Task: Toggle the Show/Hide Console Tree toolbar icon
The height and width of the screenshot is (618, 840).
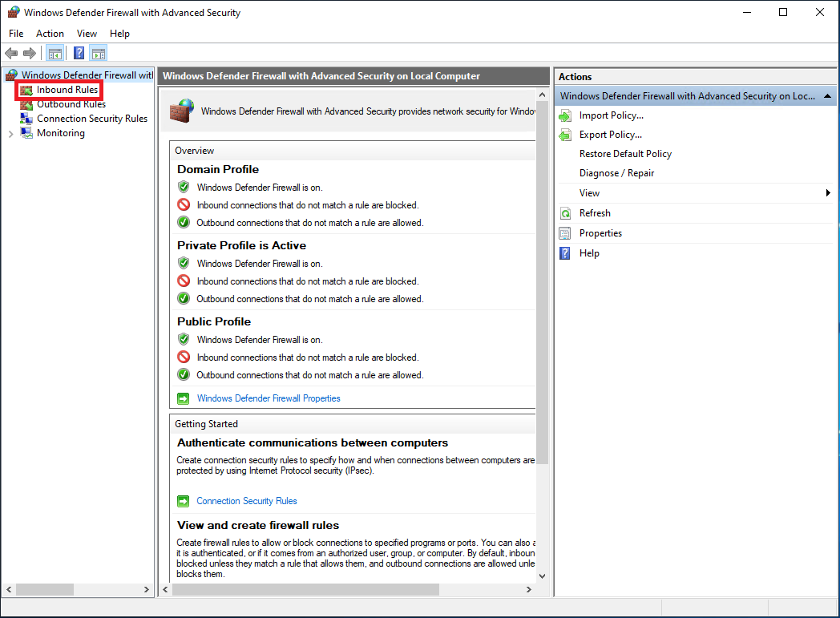Action: tap(55, 53)
